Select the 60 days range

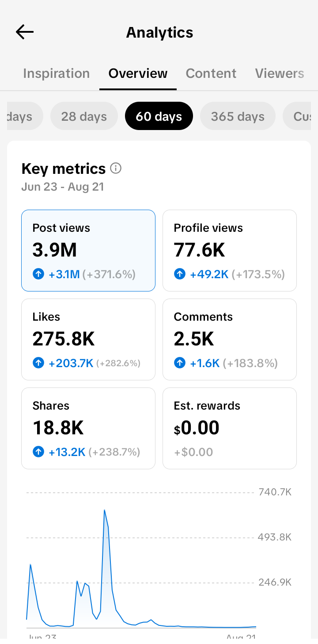tap(159, 116)
